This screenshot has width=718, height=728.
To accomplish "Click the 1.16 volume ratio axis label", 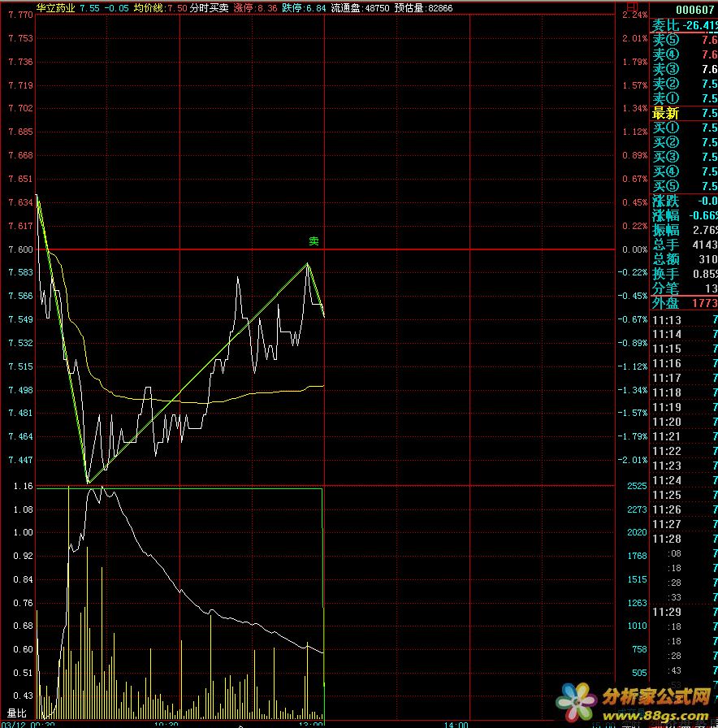I will click(x=24, y=486).
